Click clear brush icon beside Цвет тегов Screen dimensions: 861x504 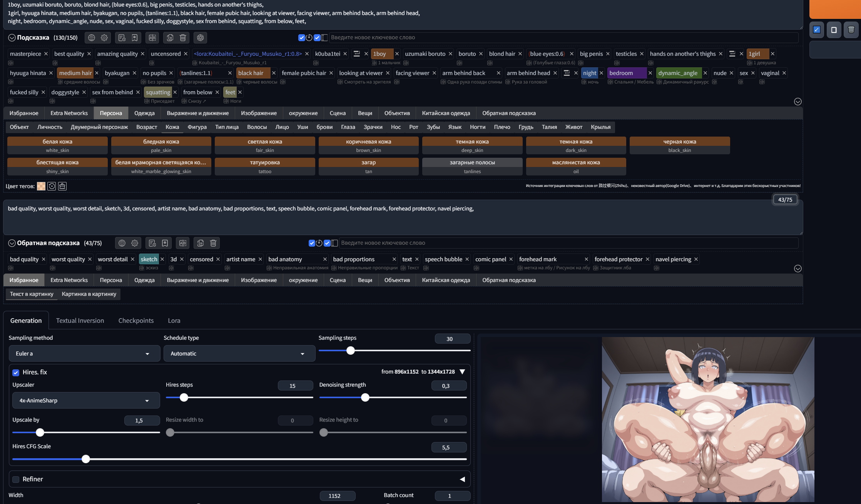click(62, 186)
